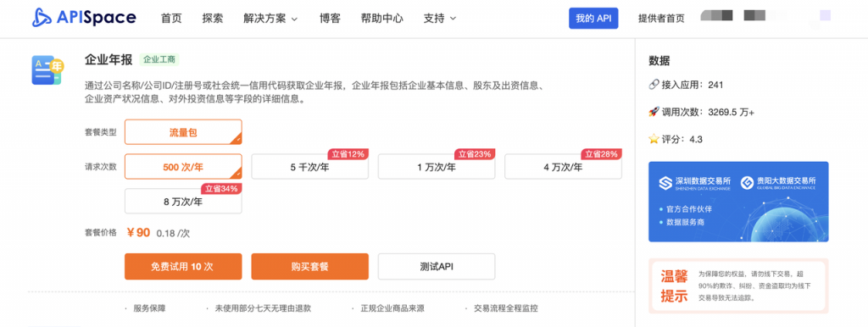Expand the 支持 dropdown menu

(440, 19)
